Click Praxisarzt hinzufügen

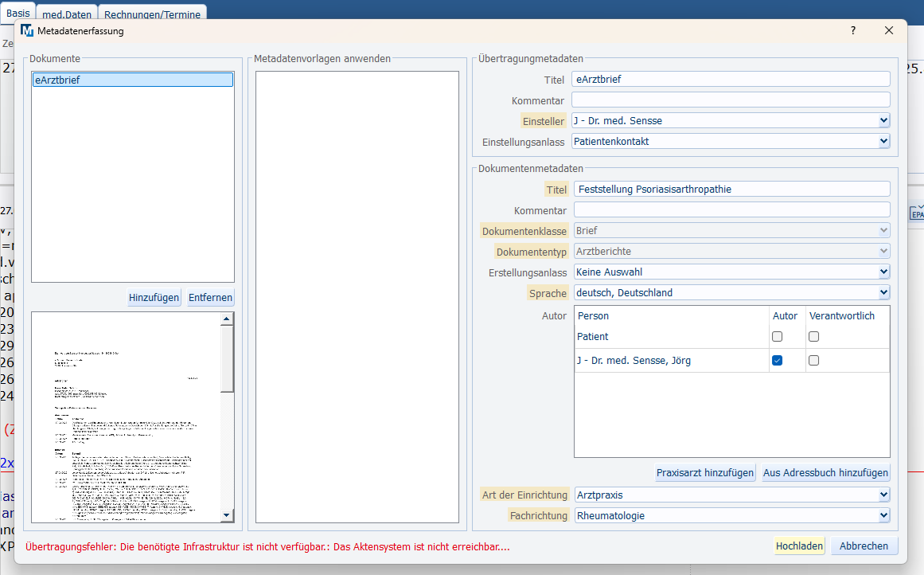[x=705, y=472]
